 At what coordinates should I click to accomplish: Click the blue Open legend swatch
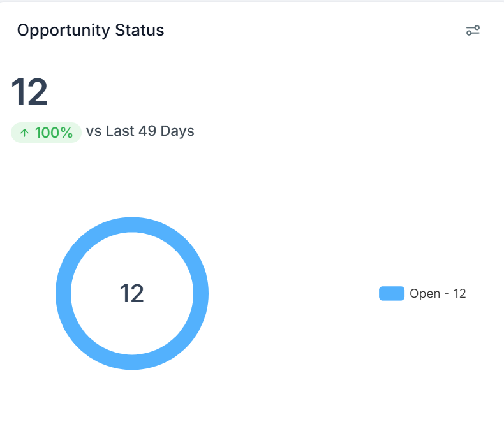tap(392, 293)
